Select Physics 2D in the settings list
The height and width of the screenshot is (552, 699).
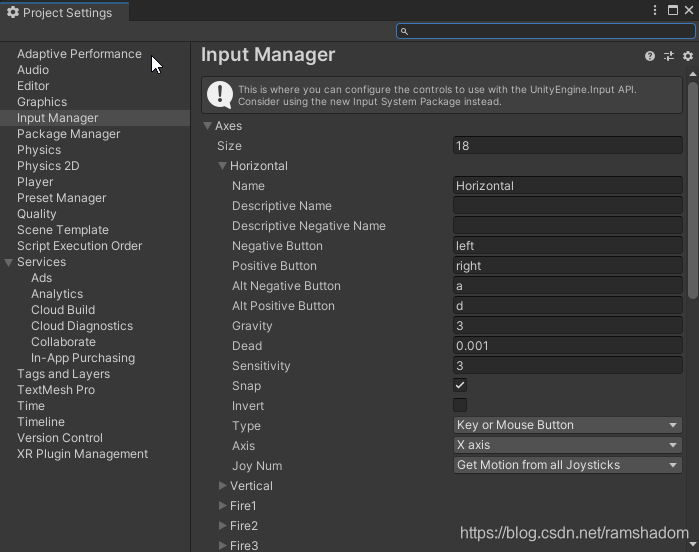[48, 166]
